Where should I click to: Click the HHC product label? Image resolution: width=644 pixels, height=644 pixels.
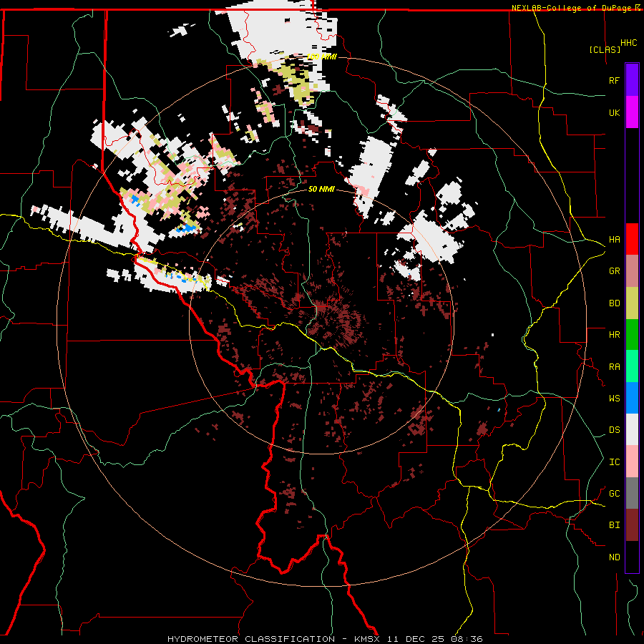pos(629,43)
